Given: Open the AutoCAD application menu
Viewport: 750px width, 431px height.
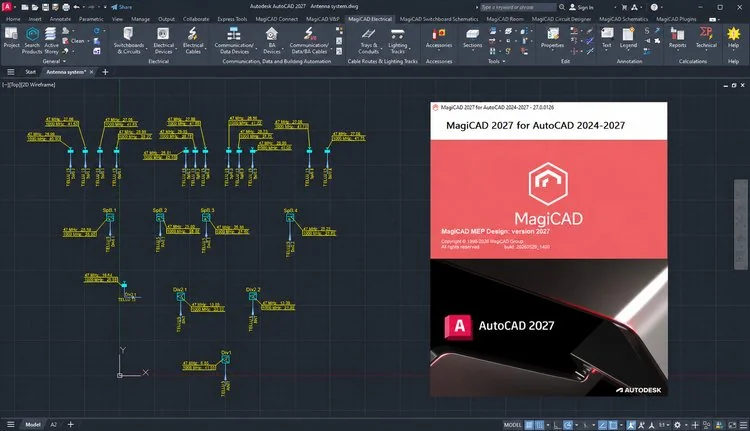Looking at the screenshot, I should click(x=8, y=7).
